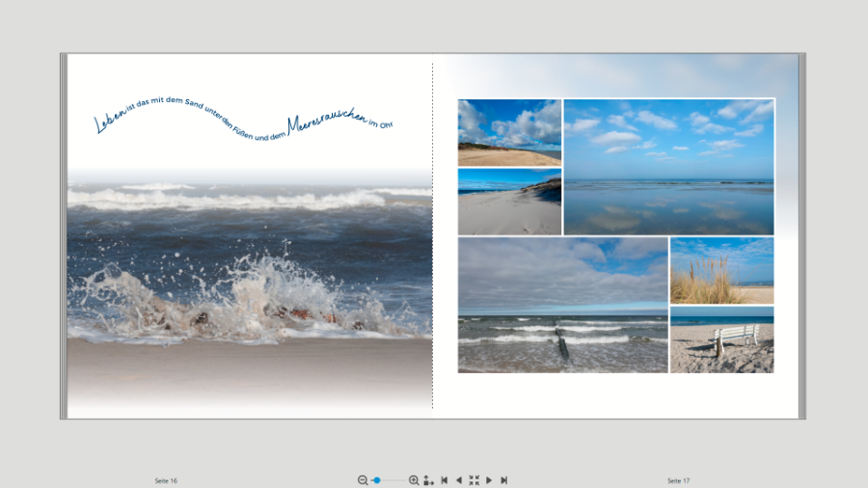Click the fit-to-view arrows icon
Image resolution: width=868 pixels, height=488 pixels.
tap(474, 480)
